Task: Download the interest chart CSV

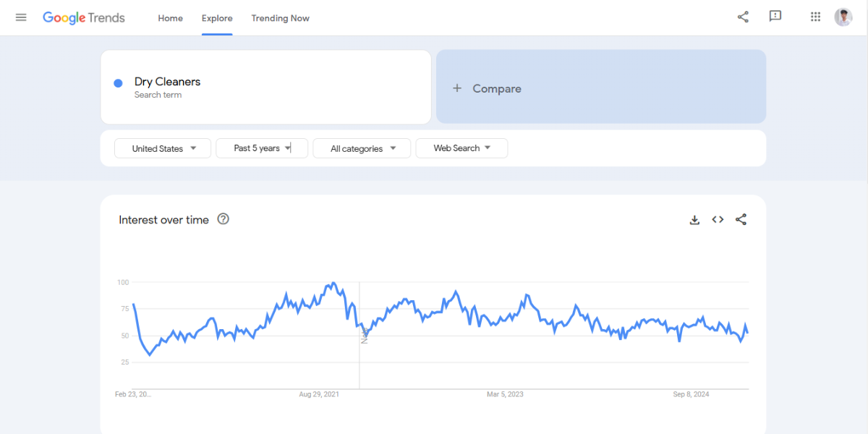Action: [694, 220]
